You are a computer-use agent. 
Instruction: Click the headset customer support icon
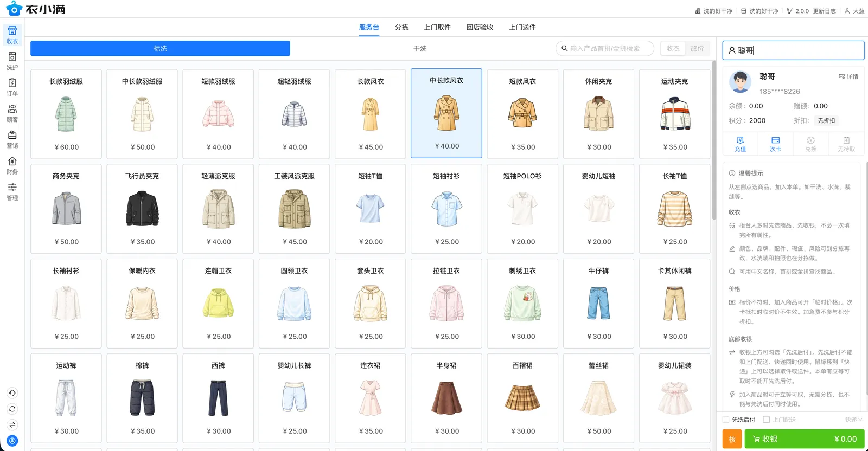click(x=12, y=393)
